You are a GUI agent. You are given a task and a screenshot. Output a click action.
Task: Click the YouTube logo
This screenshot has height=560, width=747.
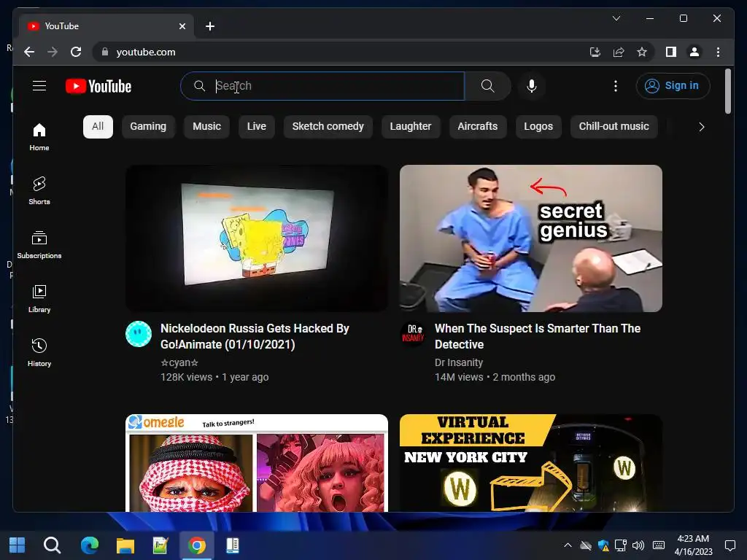(x=98, y=86)
